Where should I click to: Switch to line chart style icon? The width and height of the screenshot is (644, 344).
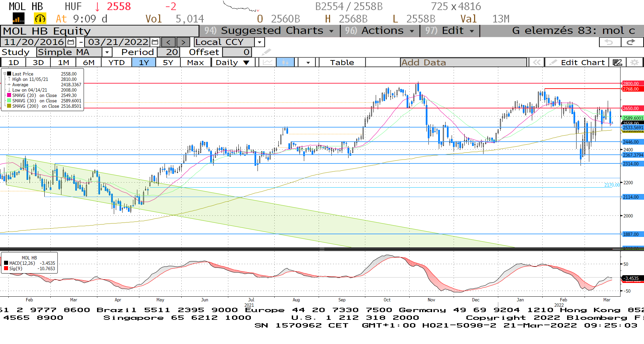pos(268,62)
